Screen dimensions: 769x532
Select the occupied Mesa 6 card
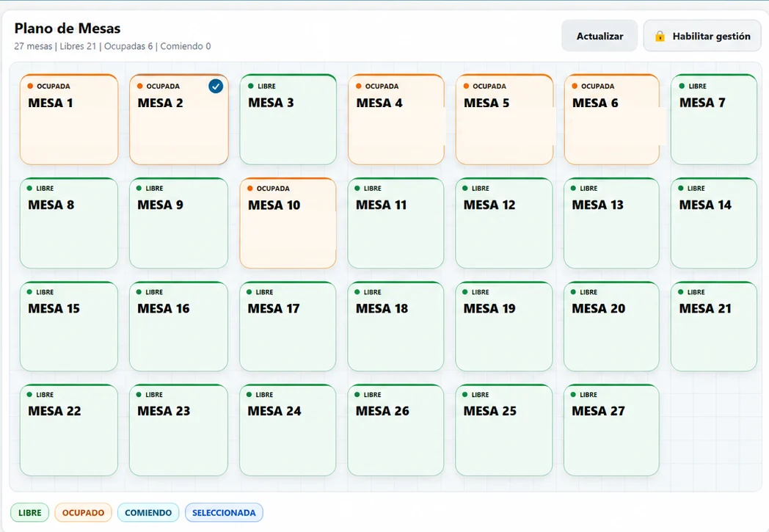(x=611, y=119)
